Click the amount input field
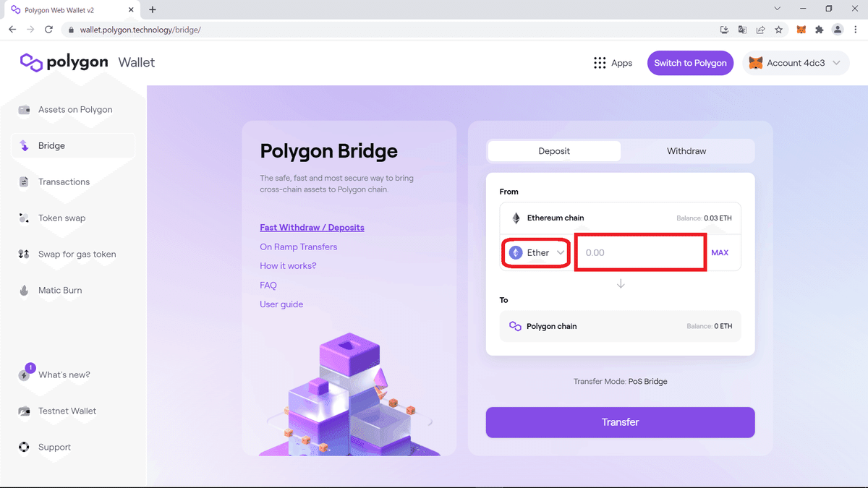The image size is (868, 488). click(x=640, y=253)
